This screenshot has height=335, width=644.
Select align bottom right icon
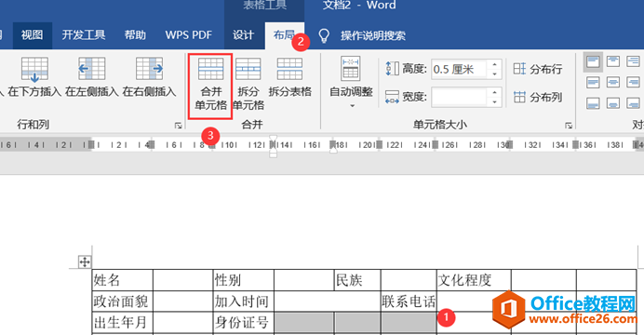coord(633,103)
